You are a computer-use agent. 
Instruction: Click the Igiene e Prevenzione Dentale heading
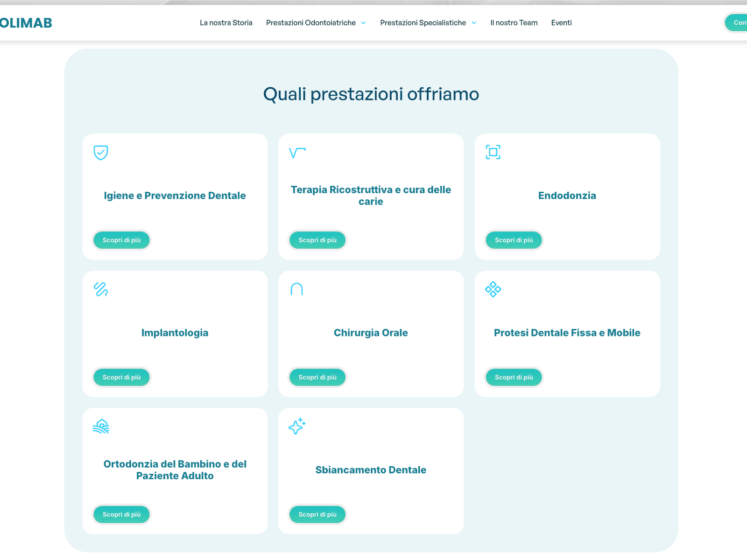click(x=175, y=196)
